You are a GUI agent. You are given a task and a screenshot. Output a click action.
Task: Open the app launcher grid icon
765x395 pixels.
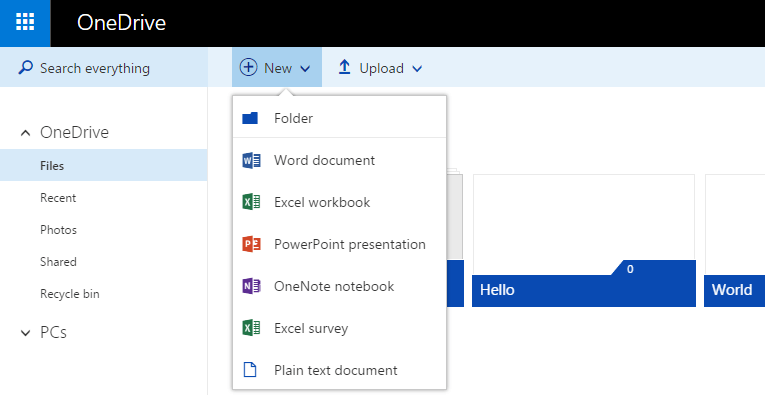[x=25, y=22]
